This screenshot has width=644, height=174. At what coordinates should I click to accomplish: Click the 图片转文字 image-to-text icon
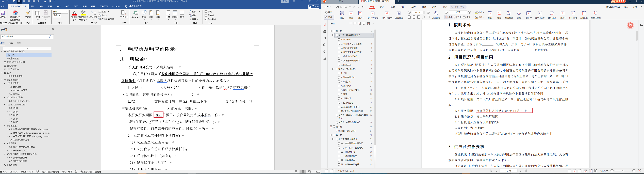pos(540,13)
